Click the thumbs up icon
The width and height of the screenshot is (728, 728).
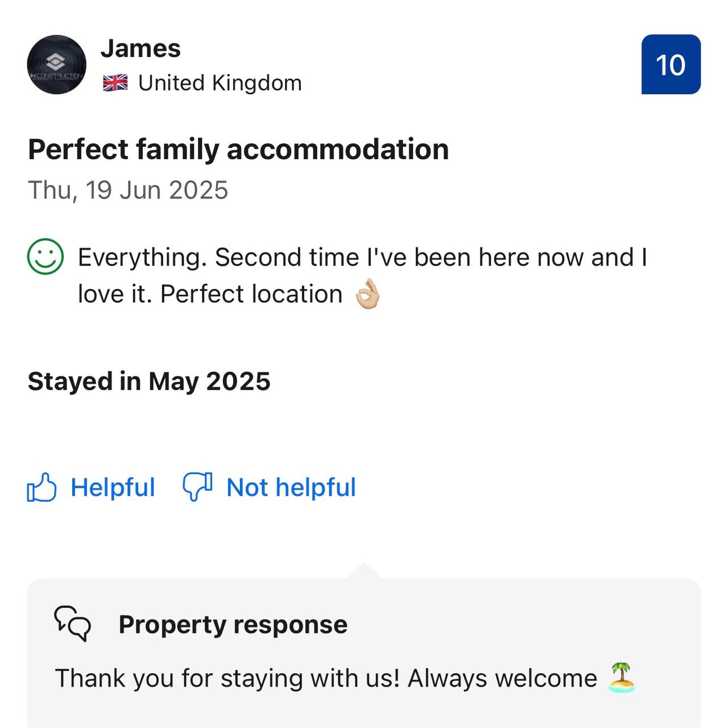(x=42, y=487)
